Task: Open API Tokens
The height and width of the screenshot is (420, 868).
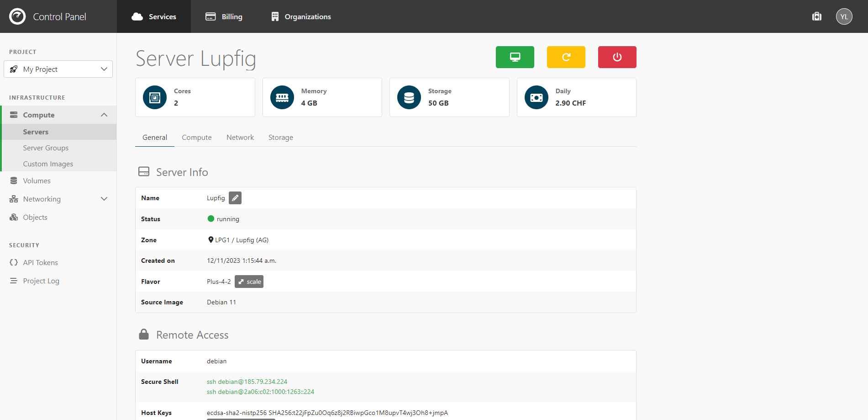Action: pos(58,262)
